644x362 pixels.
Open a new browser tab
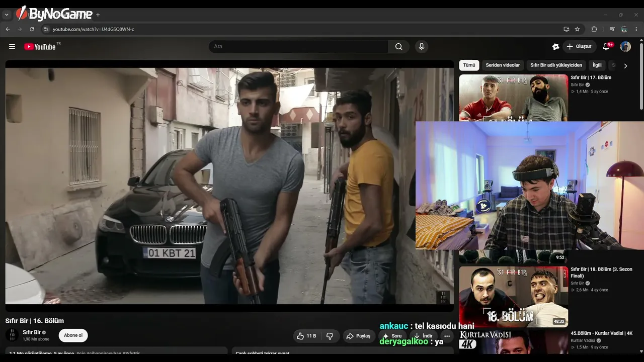click(x=98, y=15)
